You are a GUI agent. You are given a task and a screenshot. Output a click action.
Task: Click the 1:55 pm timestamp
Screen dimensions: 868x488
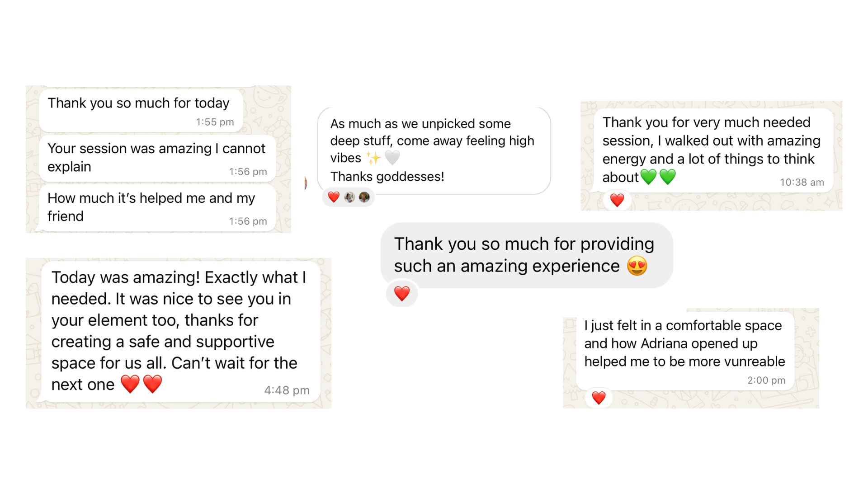pyautogui.click(x=215, y=122)
